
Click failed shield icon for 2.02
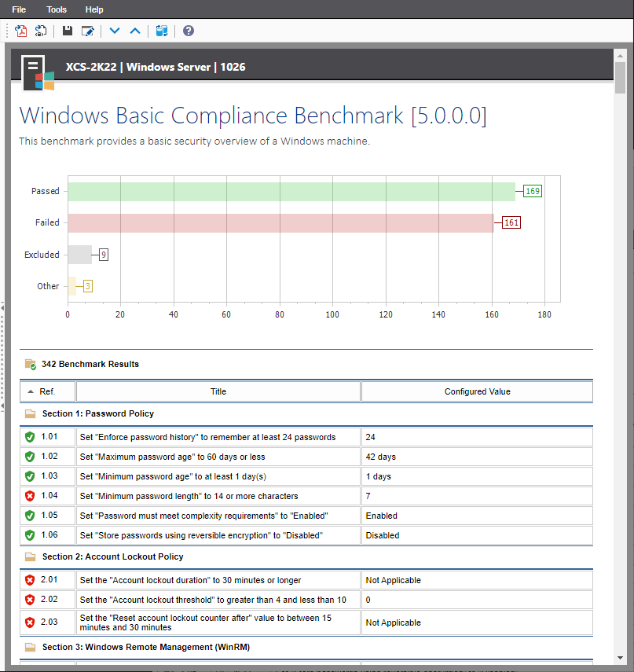pyautogui.click(x=30, y=600)
